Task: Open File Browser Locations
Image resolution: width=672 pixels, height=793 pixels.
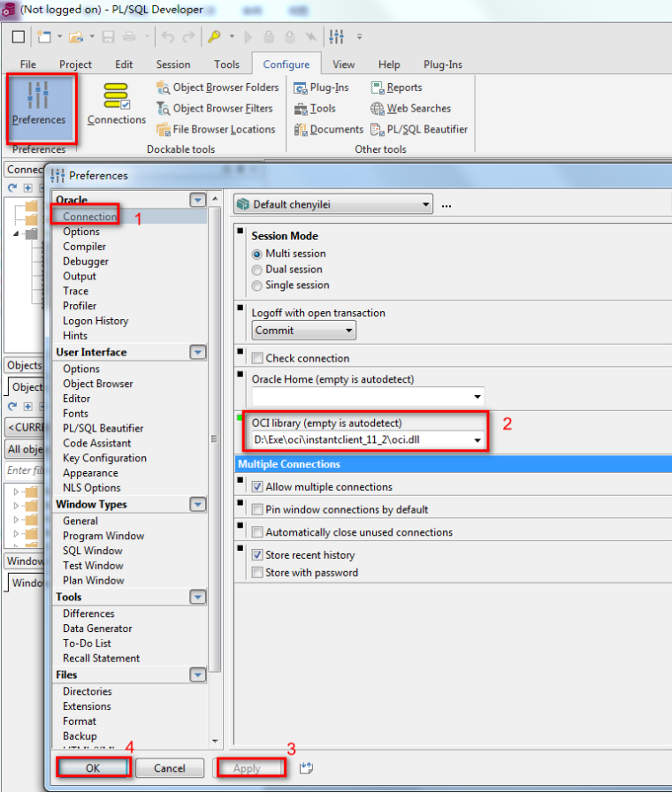Action: point(216,129)
